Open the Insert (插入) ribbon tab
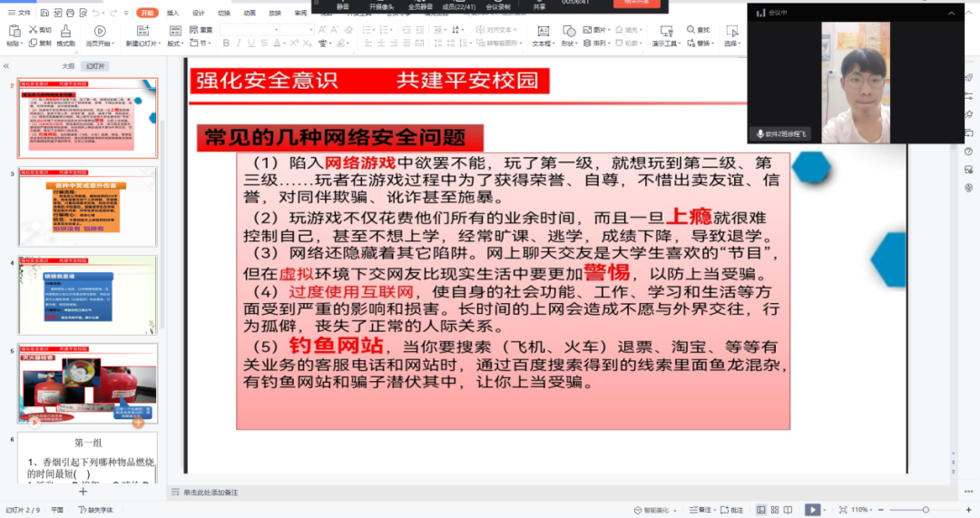The height and width of the screenshot is (518, 980). click(x=172, y=13)
